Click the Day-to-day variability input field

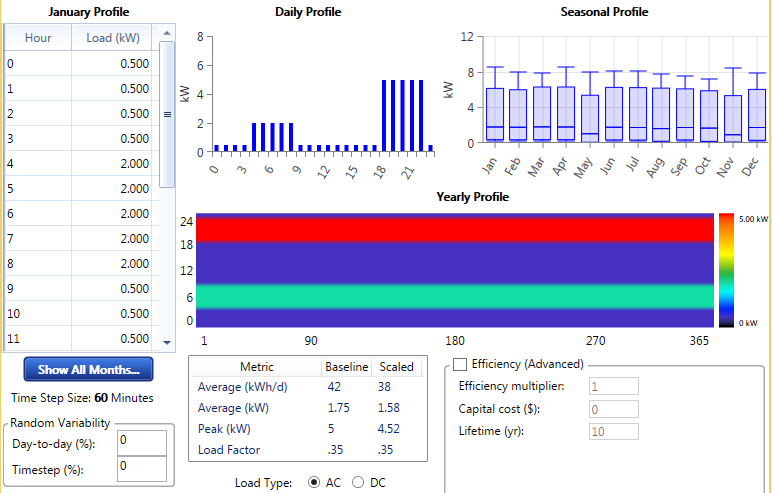click(x=141, y=443)
